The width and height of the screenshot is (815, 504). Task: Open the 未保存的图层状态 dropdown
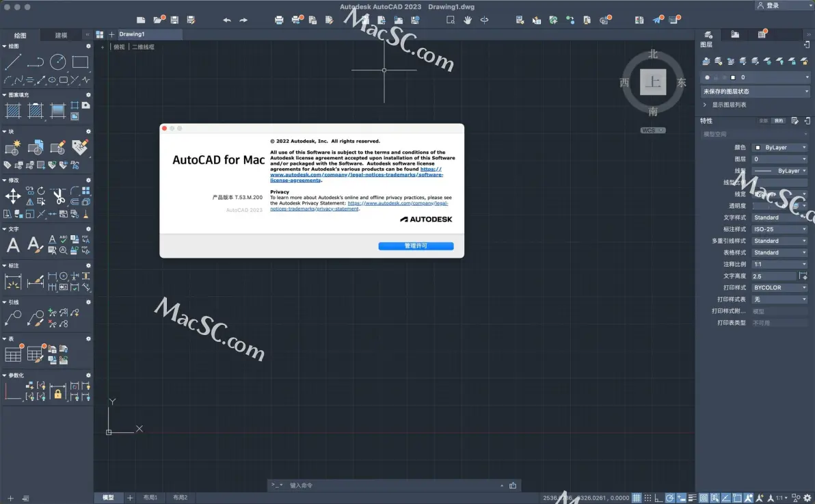pyautogui.click(x=756, y=92)
